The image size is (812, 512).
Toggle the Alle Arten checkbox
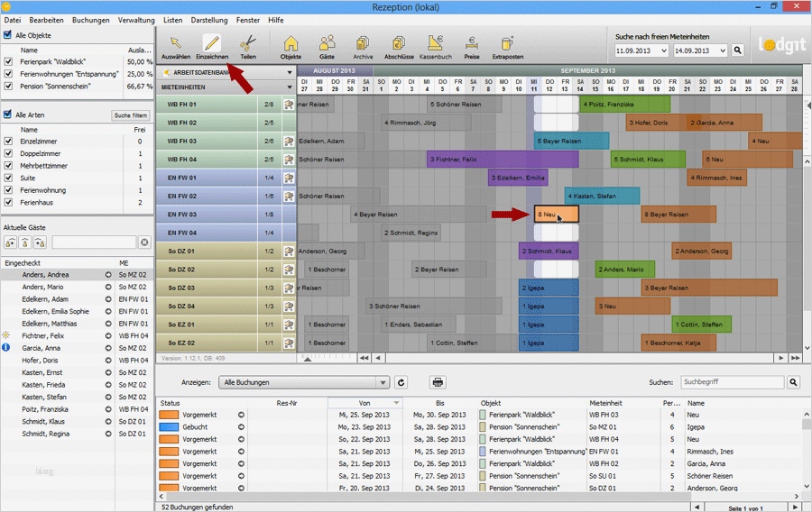pos(7,114)
